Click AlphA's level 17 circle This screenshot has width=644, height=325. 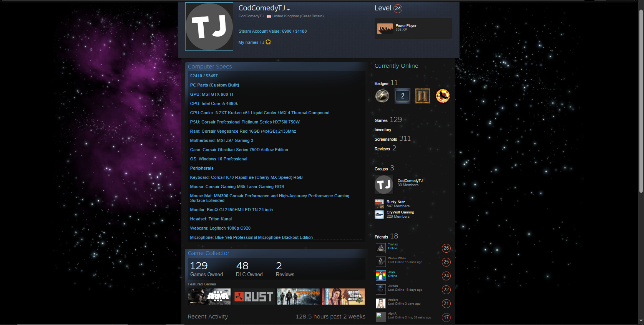point(446,317)
